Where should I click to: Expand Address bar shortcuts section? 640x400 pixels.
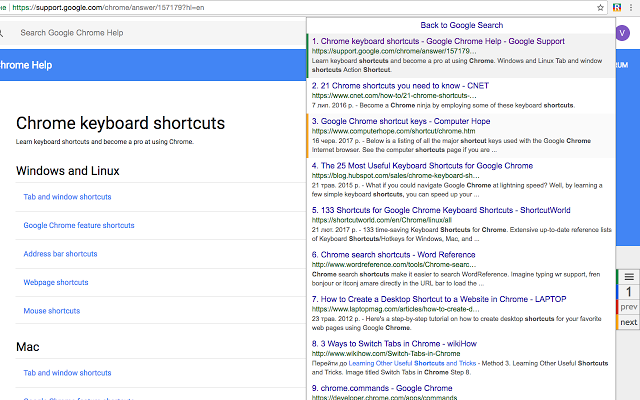(60, 254)
